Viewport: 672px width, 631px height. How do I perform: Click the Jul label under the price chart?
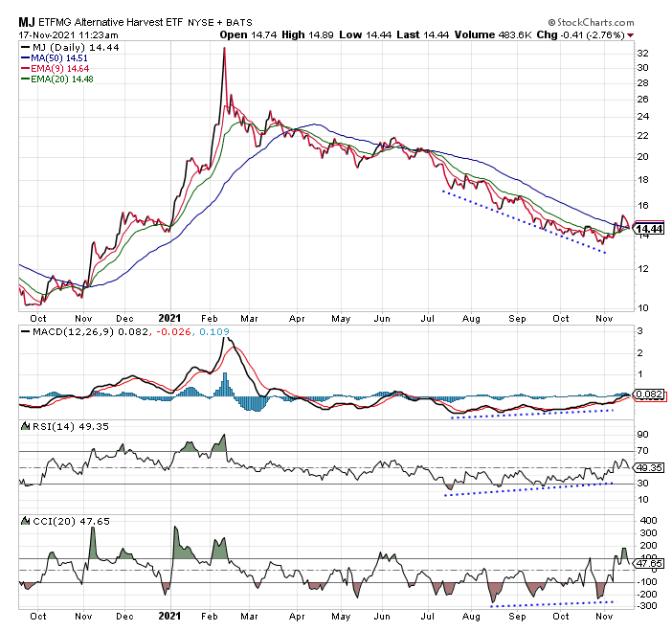(x=427, y=319)
